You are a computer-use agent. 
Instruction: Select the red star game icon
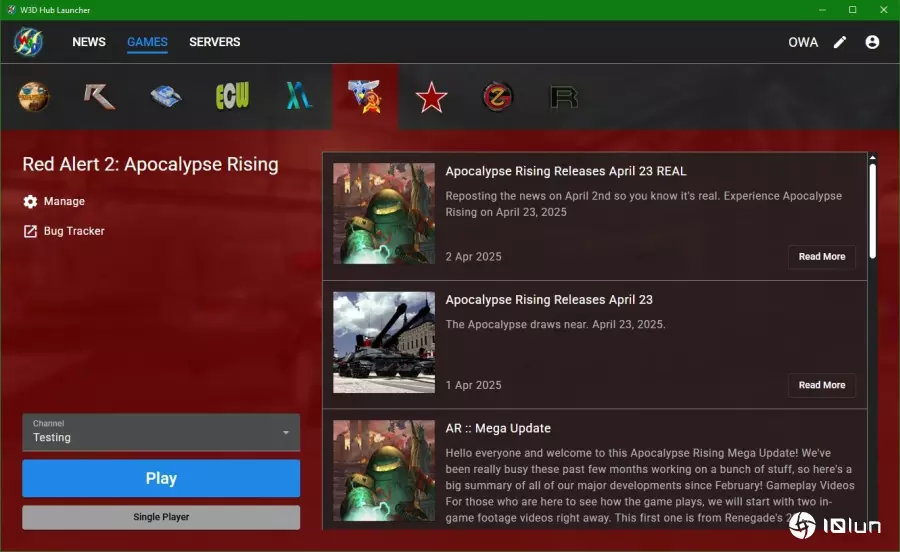pos(431,97)
